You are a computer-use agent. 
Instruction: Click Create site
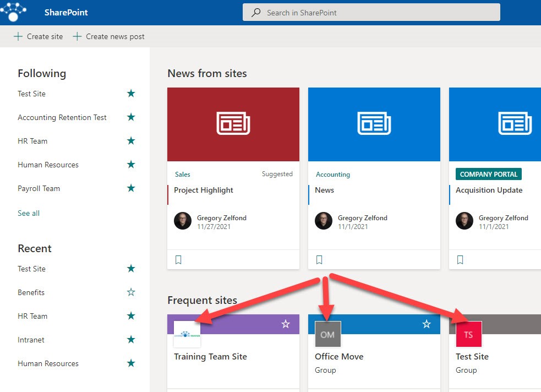click(39, 36)
